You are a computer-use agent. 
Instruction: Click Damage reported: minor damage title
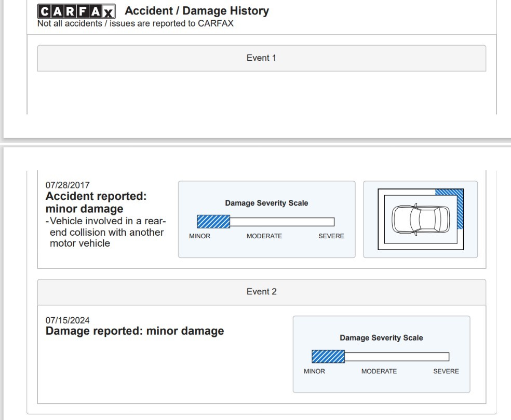[135, 331]
